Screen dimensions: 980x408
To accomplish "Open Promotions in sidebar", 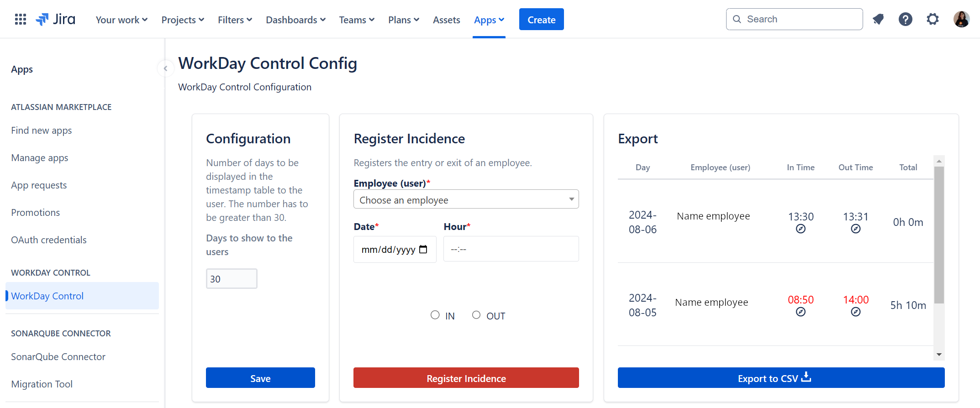I will (36, 213).
